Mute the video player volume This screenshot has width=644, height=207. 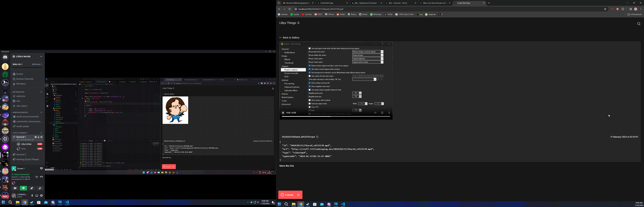[x=375, y=113]
